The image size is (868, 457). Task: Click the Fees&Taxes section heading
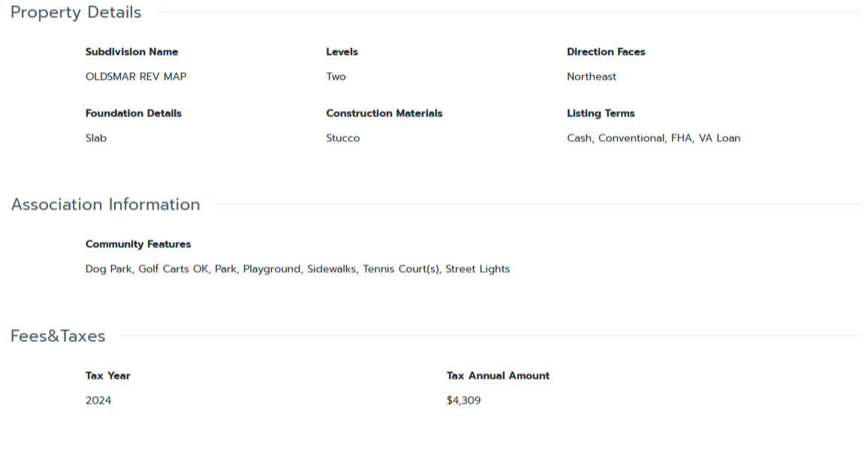(58, 336)
